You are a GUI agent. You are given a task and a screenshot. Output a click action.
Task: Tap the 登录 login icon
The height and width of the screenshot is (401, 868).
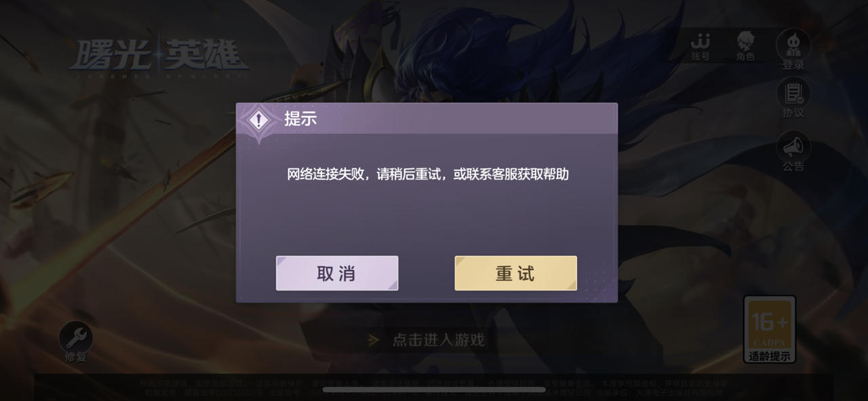pyautogui.click(x=793, y=50)
